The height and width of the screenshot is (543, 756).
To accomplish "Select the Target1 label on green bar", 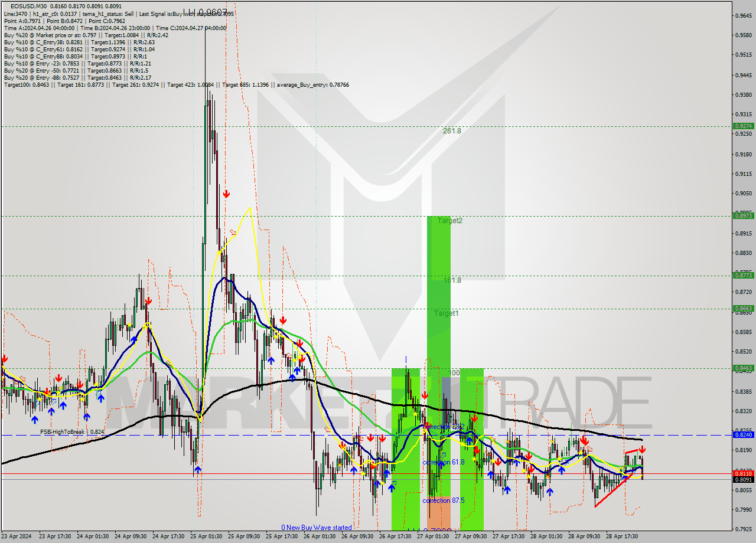I will [x=447, y=313].
